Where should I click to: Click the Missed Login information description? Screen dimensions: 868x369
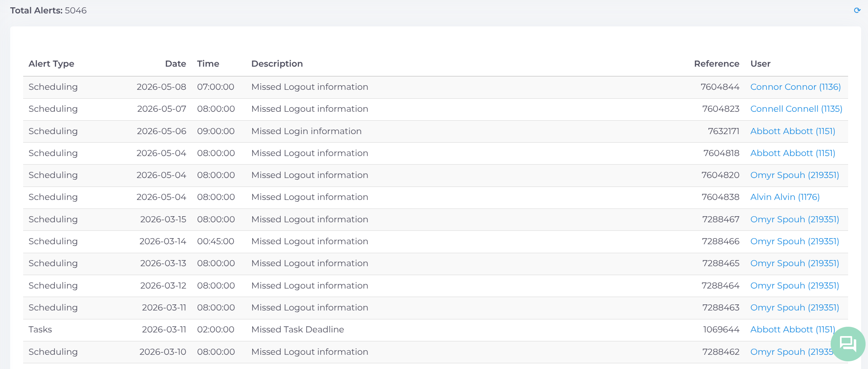pos(306,131)
